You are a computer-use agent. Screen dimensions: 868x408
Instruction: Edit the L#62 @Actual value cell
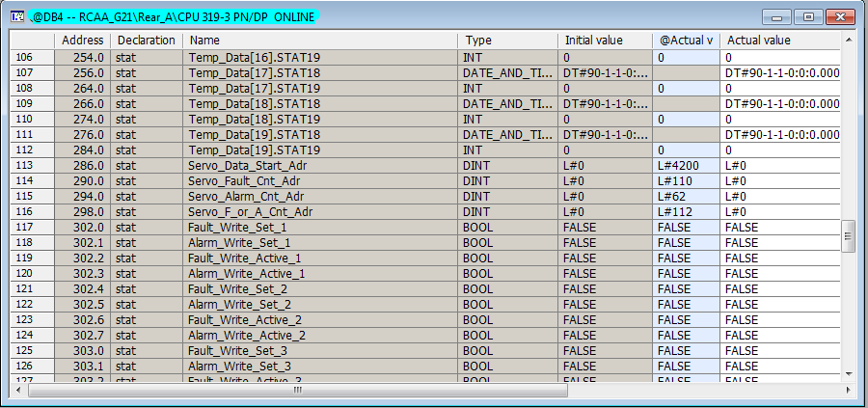(687, 197)
